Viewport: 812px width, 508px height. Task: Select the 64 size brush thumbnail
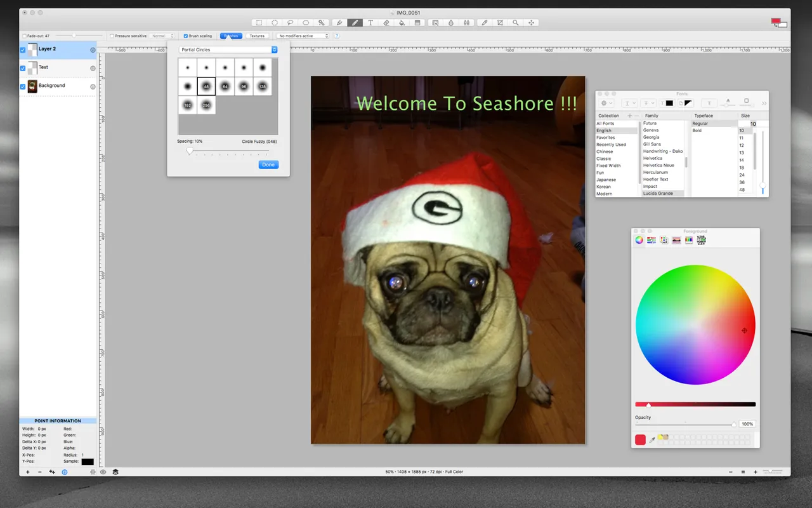(x=225, y=86)
